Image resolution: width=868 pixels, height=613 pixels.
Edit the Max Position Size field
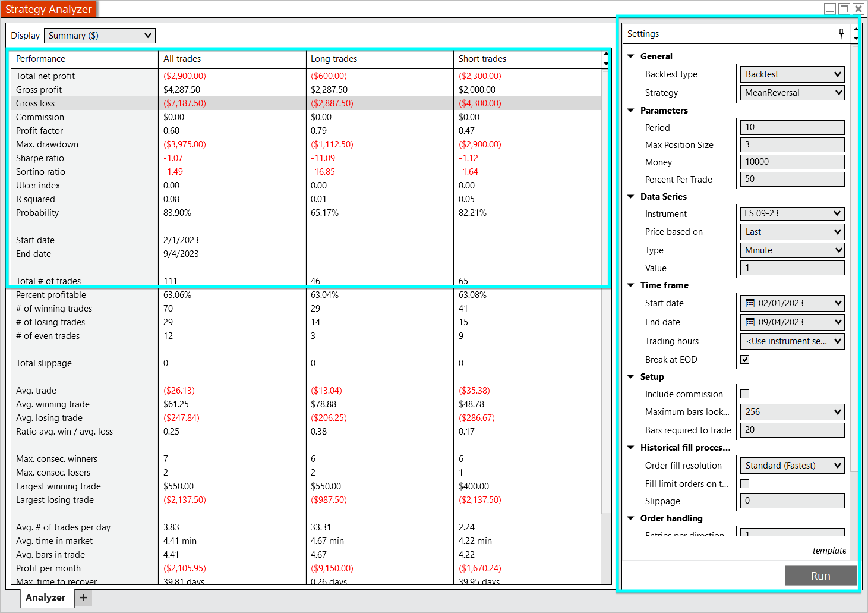click(793, 144)
